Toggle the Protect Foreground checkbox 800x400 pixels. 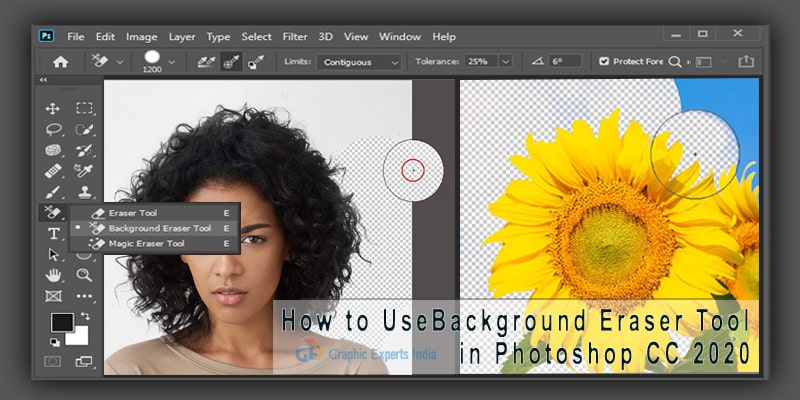[604, 61]
